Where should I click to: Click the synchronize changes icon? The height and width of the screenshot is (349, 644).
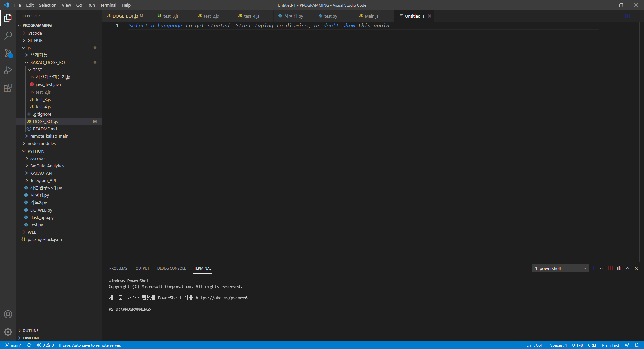29,345
